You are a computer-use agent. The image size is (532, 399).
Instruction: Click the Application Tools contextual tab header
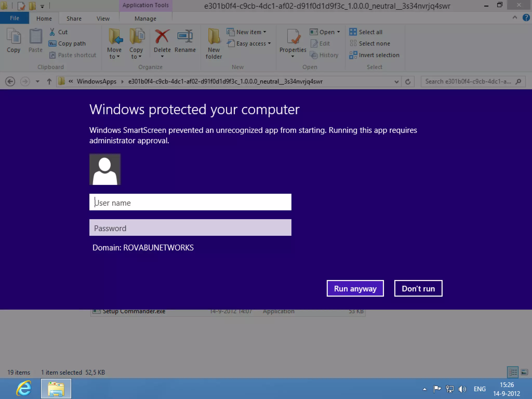point(145,5)
